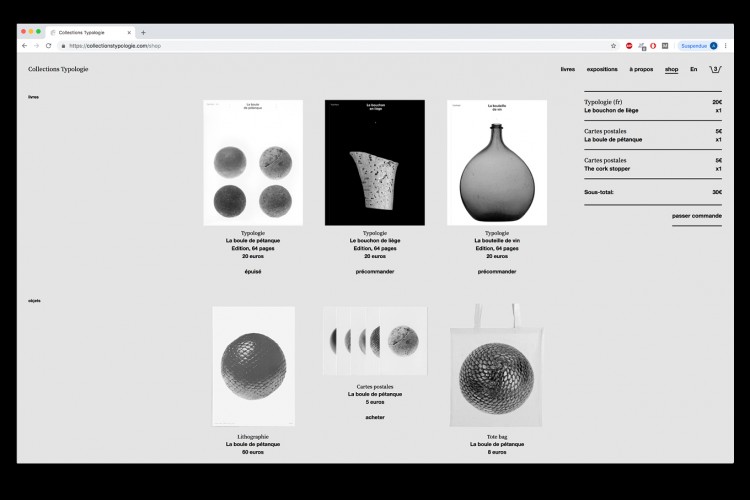Image resolution: width=750 pixels, height=500 pixels.
Task: Click the livres section heading on left
Action: (x=33, y=97)
